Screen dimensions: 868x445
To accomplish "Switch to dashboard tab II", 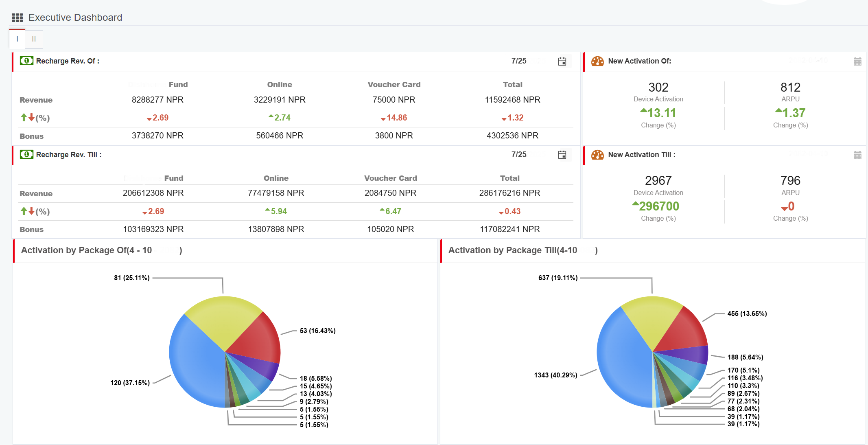I will coord(34,39).
